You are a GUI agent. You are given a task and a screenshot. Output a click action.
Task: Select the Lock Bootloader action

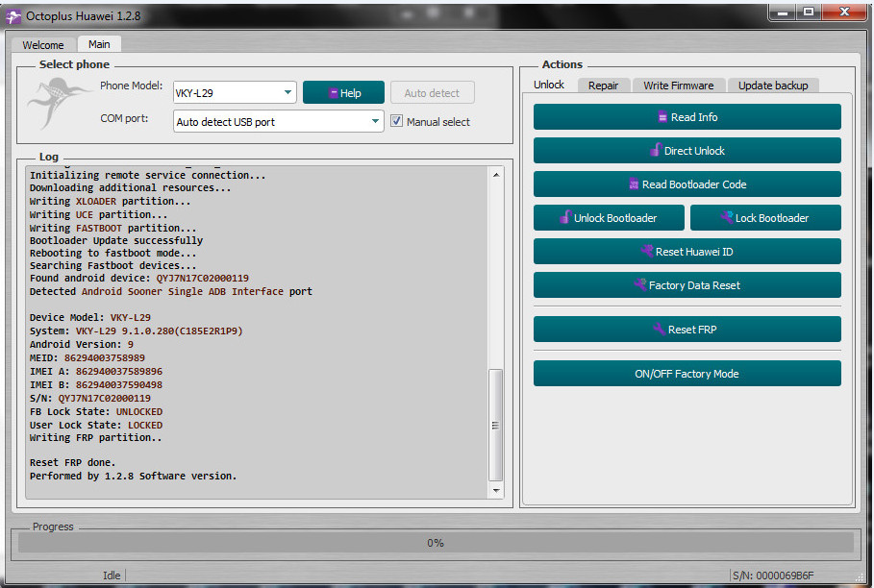click(765, 218)
